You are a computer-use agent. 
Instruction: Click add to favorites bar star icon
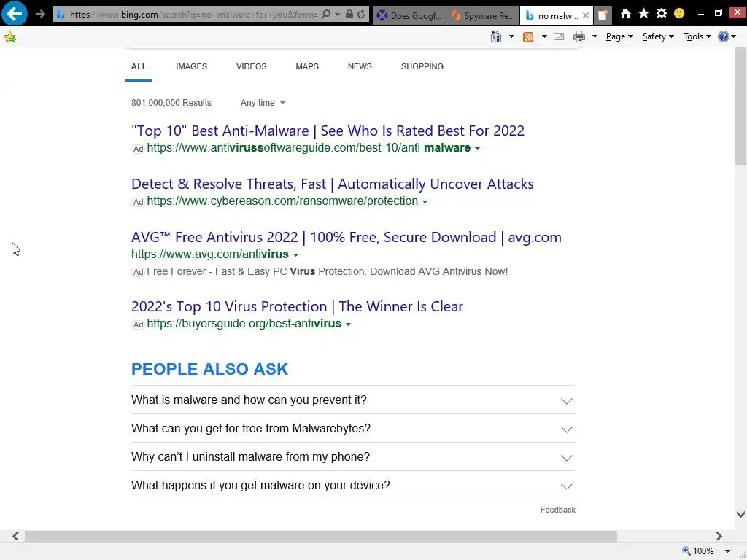[10, 36]
